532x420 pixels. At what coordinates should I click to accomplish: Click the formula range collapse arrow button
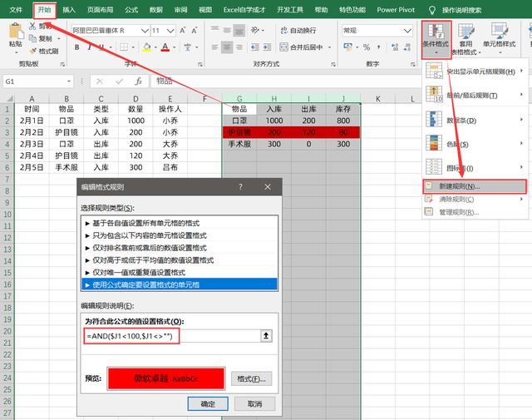[x=266, y=336]
